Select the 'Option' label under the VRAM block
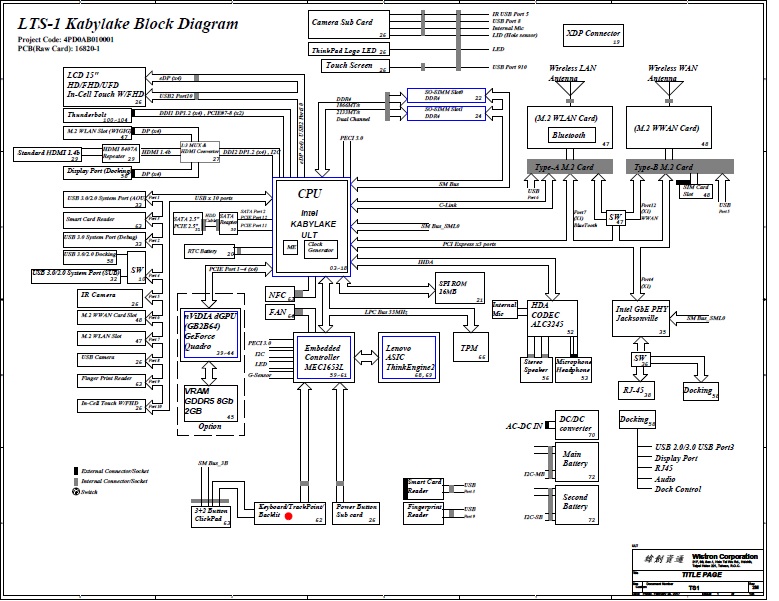Screen dimensions: 779x601 [210, 427]
